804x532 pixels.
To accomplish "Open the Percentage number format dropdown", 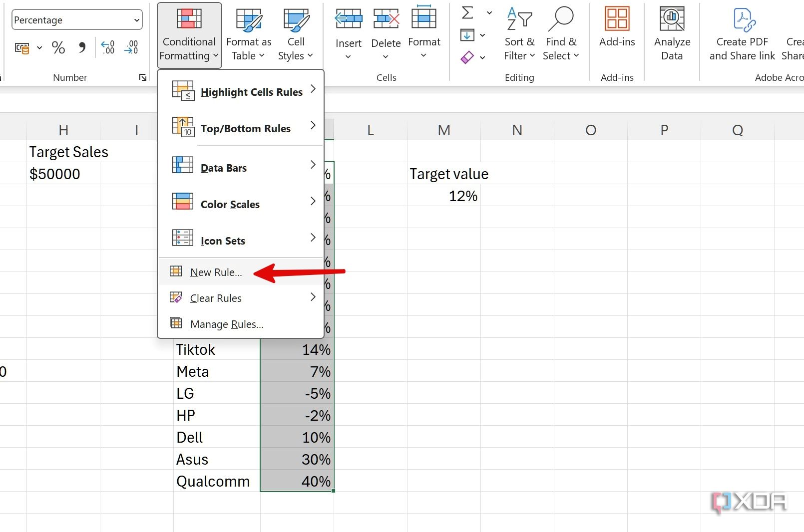I will 76,20.
